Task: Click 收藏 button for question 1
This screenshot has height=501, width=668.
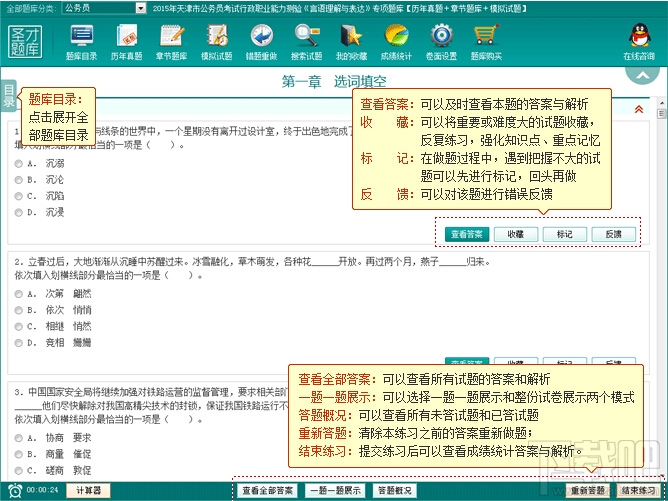Action: coord(516,234)
